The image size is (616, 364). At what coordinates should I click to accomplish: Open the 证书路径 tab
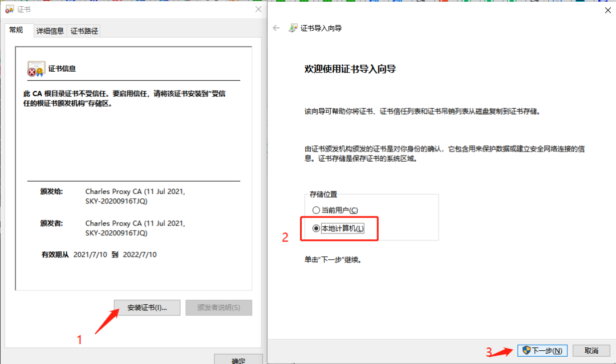pos(84,31)
